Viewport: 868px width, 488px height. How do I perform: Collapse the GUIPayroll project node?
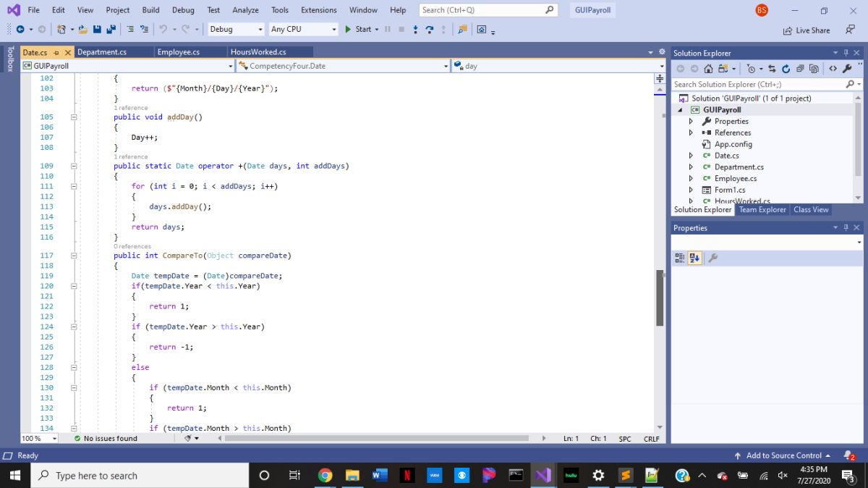[x=680, y=110]
